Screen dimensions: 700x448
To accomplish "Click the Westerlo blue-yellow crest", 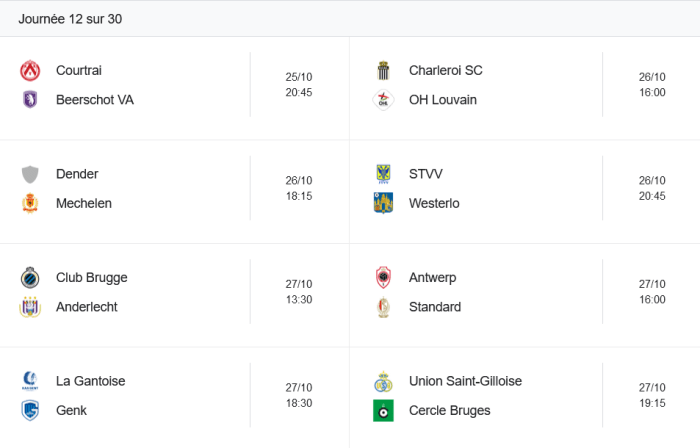I will (x=383, y=203).
